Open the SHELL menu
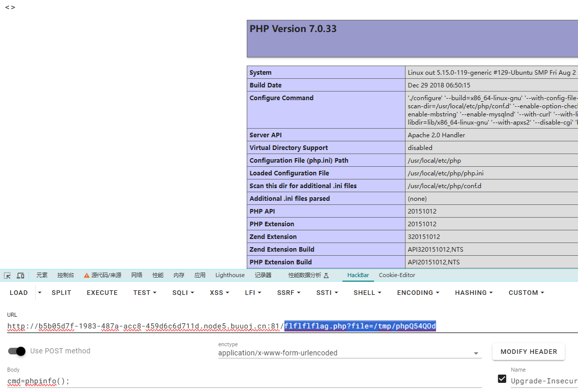The image size is (578, 392). [x=367, y=293]
